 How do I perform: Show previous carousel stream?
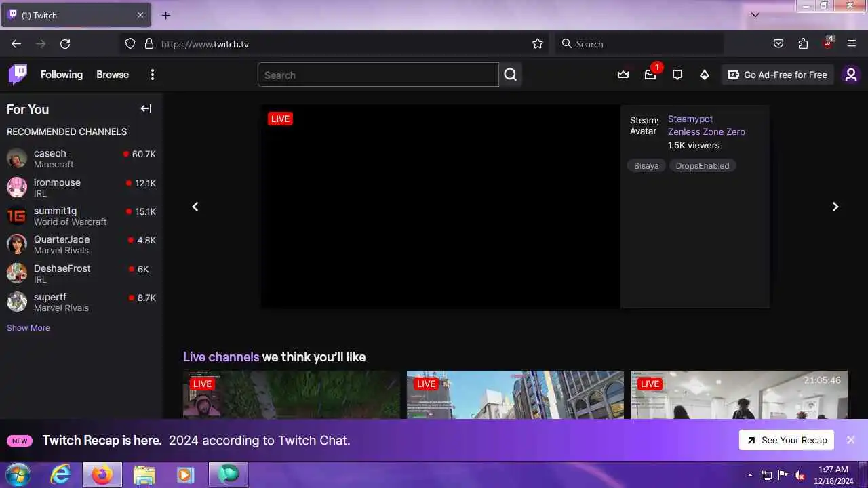tap(195, 207)
